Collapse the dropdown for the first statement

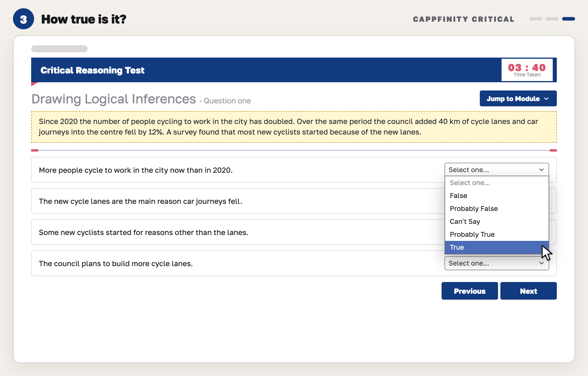coord(497,170)
